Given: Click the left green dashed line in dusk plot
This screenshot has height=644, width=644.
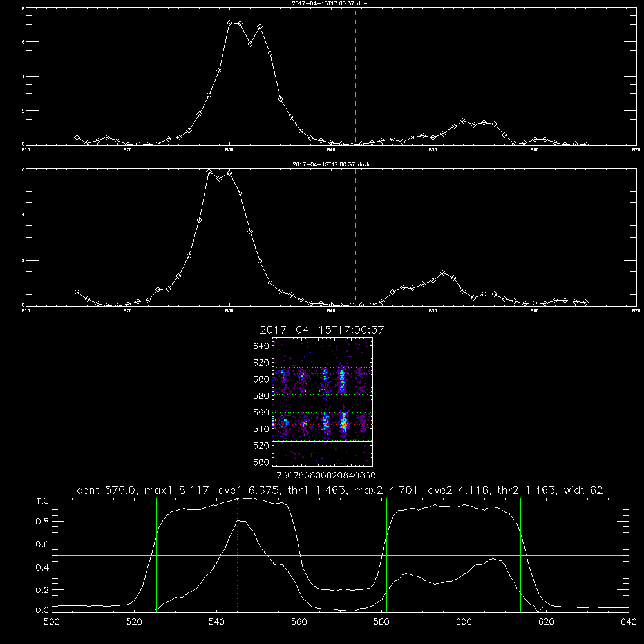Looking at the screenshot, I should (x=205, y=238).
